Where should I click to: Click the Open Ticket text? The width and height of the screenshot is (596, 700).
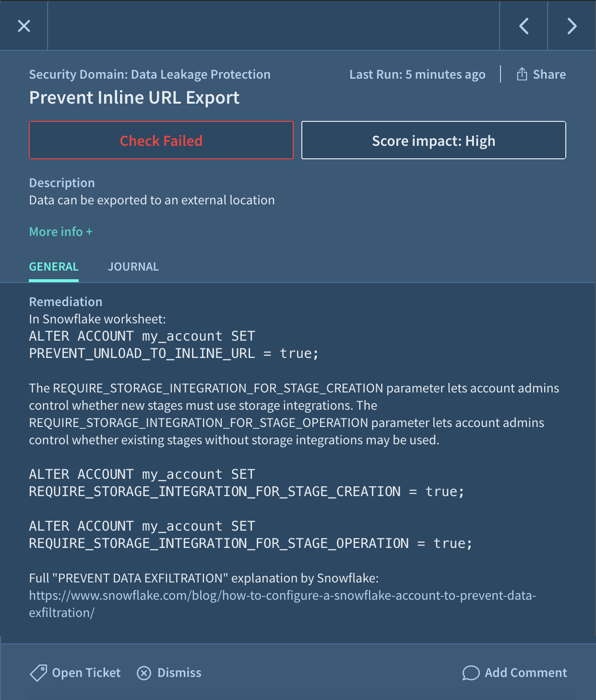click(x=86, y=673)
